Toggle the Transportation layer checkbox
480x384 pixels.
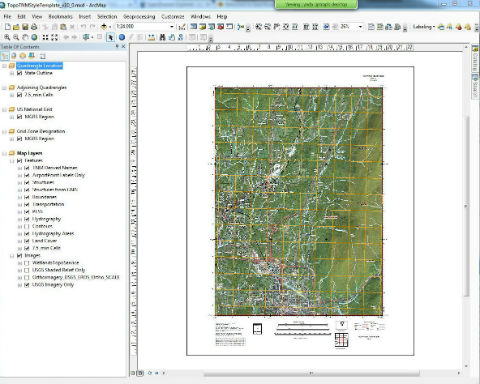[x=27, y=204]
